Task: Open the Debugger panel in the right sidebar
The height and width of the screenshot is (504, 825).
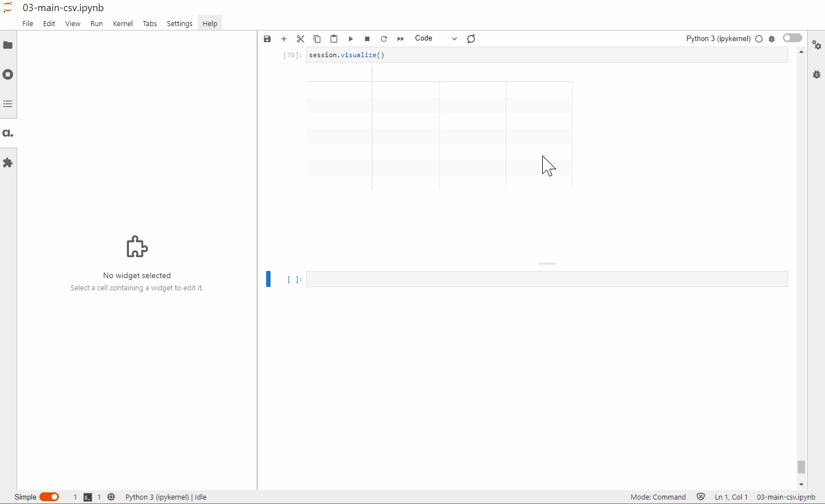Action: (817, 74)
